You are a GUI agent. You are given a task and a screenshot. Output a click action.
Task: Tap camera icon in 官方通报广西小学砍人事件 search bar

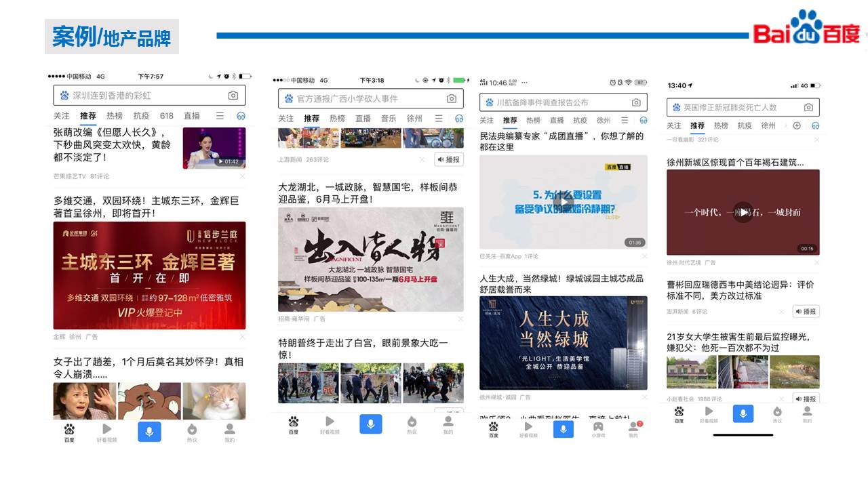(x=452, y=99)
